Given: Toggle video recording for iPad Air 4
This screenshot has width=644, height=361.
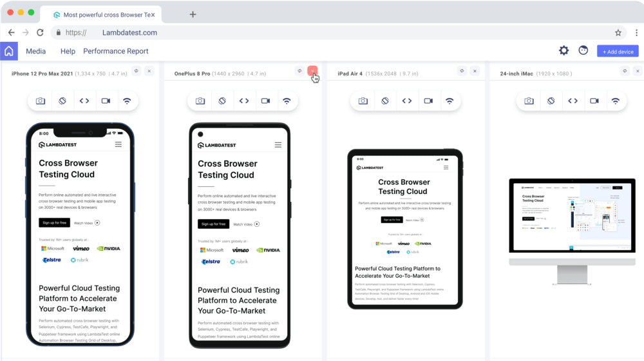Looking at the screenshot, I should (x=428, y=101).
